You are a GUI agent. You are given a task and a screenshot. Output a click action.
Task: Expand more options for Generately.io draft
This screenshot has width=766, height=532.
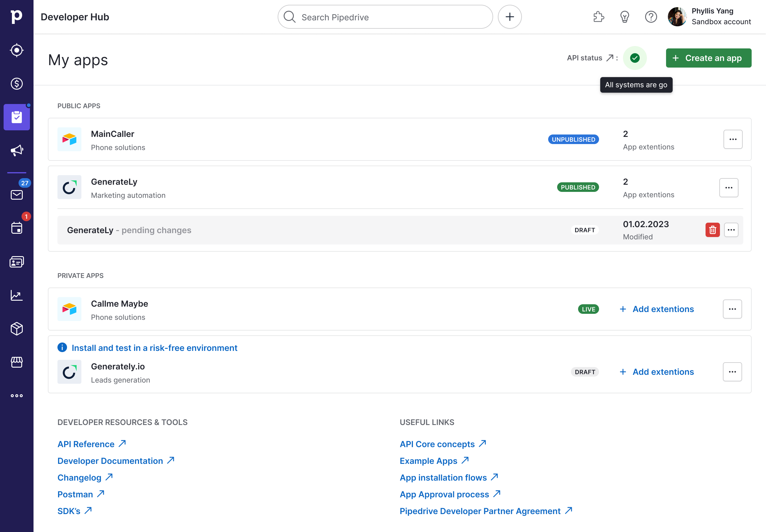tap(732, 372)
